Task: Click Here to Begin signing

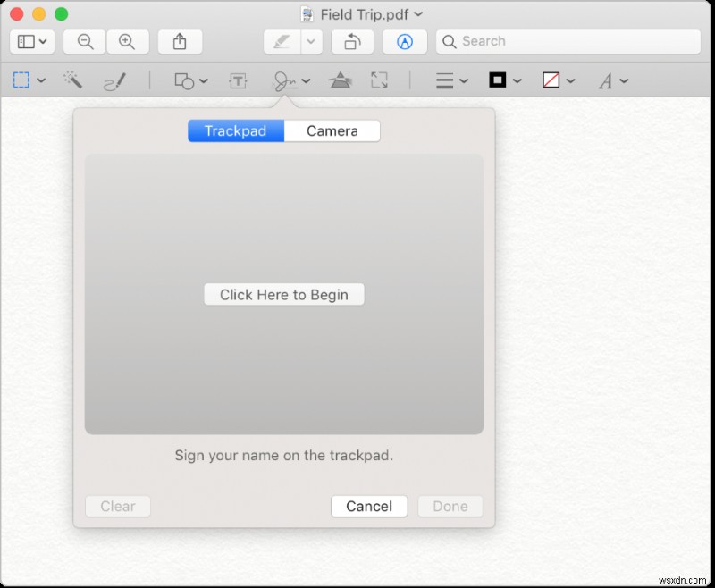Action: pos(283,294)
